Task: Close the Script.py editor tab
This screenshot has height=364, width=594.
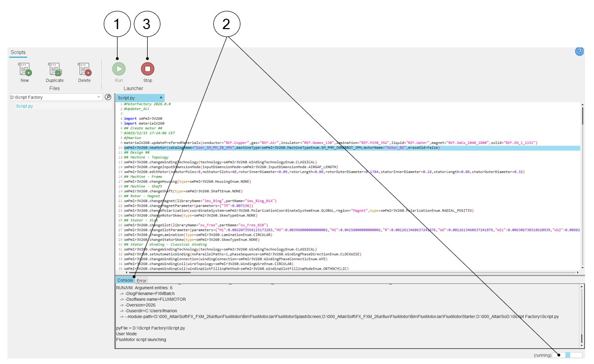Action: point(161,98)
